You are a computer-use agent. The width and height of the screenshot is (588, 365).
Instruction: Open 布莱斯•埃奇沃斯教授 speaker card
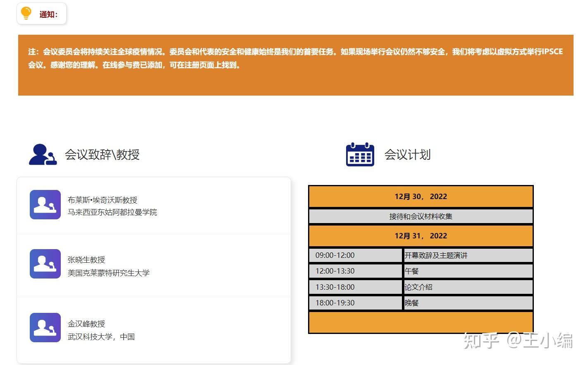click(x=153, y=205)
